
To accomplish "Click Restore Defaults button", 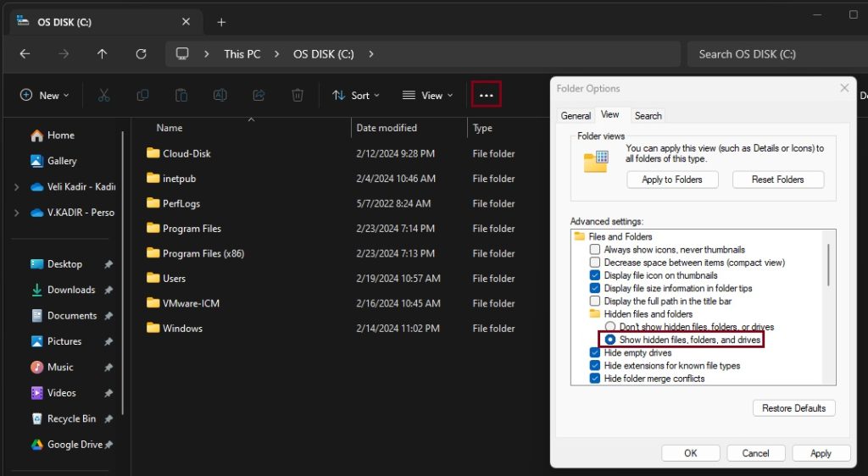I will (x=793, y=408).
